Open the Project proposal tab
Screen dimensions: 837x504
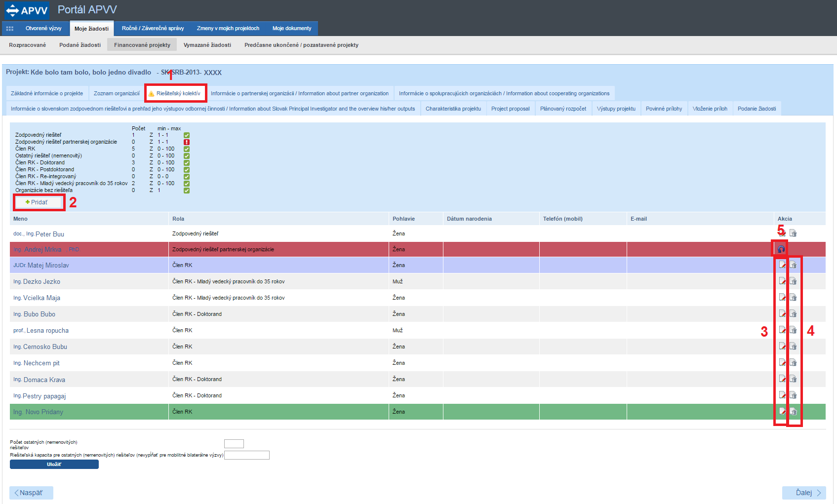tap(510, 109)
